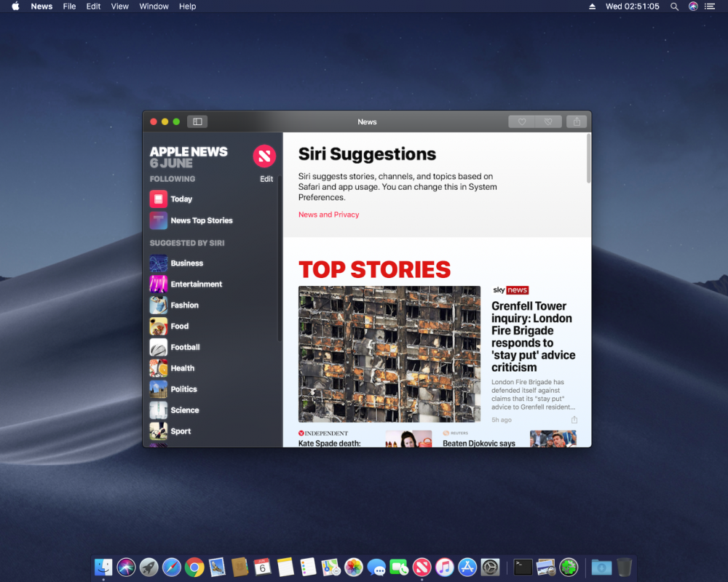Click the Grenfell Tower building photo
Screen dimensions: 728x582
389,354
